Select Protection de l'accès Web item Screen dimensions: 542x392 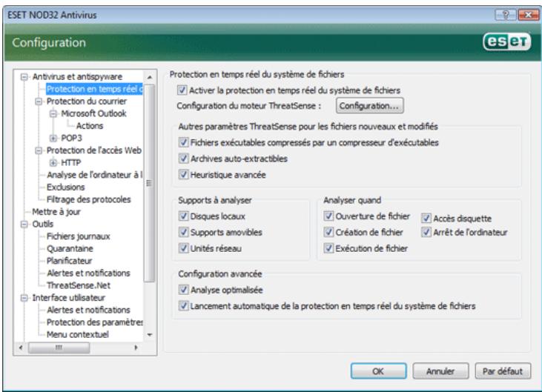94,150
